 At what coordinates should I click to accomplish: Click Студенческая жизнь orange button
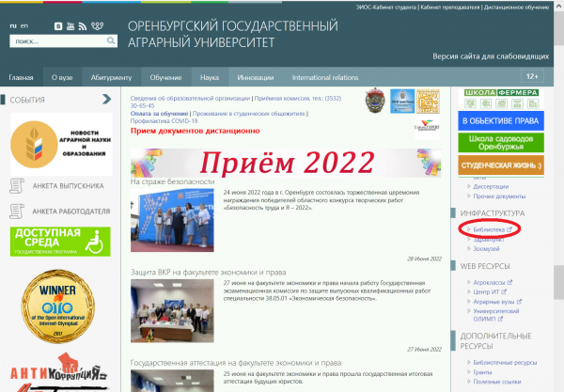(501, 165)
